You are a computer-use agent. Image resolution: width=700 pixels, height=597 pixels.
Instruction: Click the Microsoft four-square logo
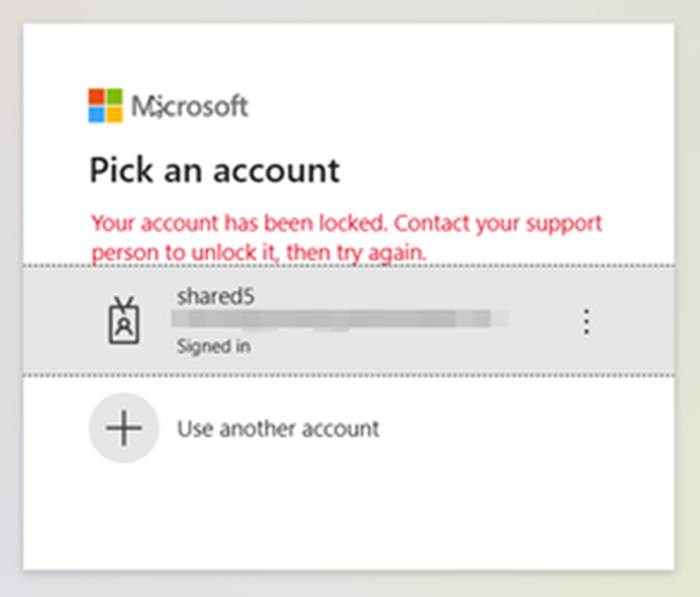(x=105, y=105)
